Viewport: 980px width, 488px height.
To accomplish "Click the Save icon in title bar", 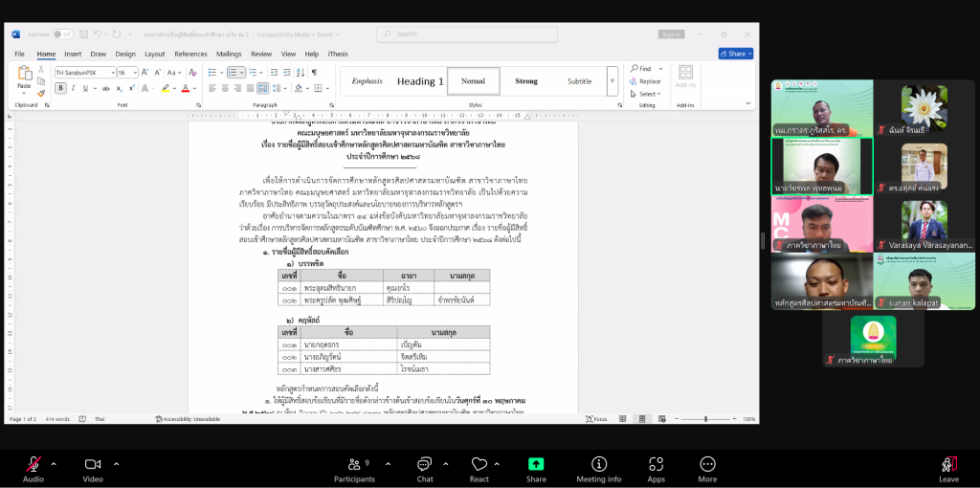I will (84, 34).
